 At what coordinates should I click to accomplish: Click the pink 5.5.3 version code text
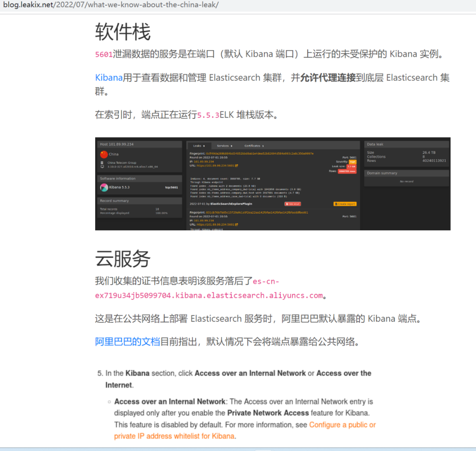(x=208, y=115)
